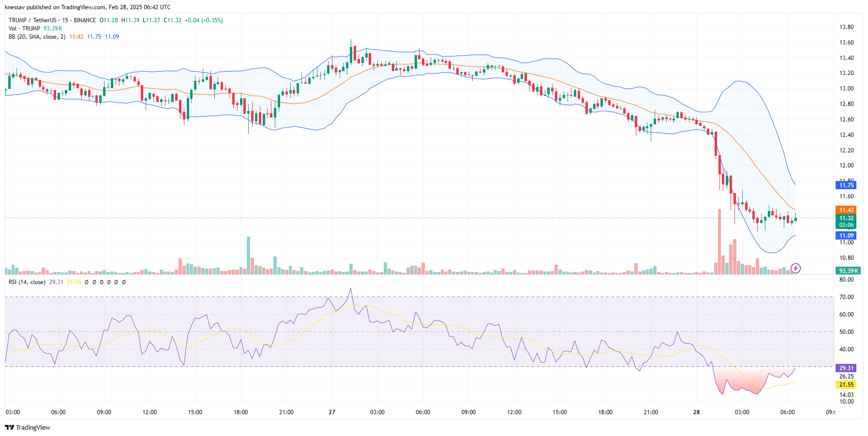Click the purple '29.31' RSI tag on axis

point(846,368)
